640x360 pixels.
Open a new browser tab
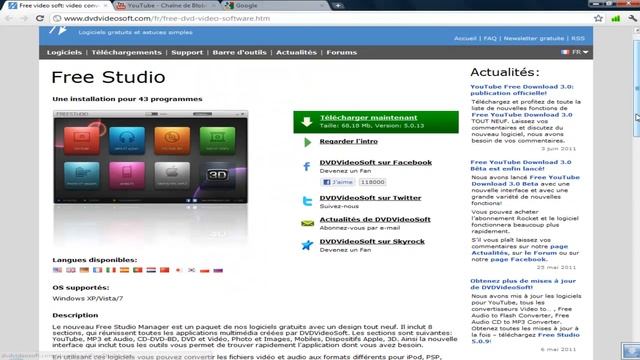[x=338, y=6]
